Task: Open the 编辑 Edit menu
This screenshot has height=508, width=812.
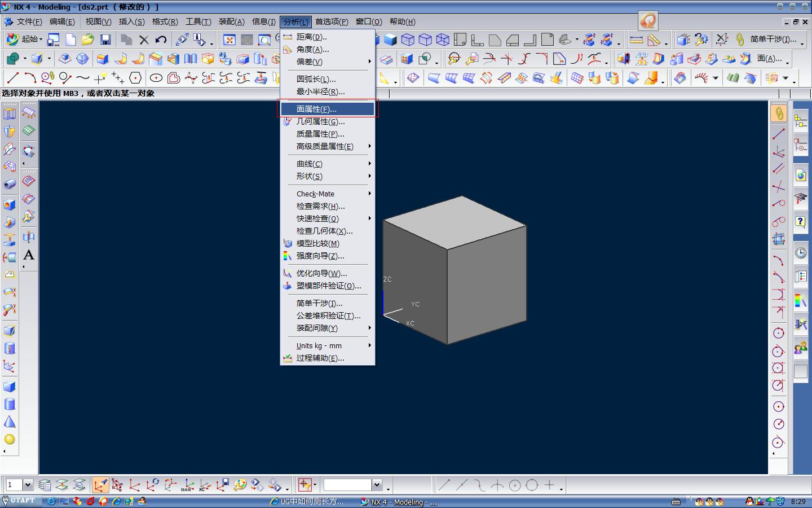Action: 62,21
